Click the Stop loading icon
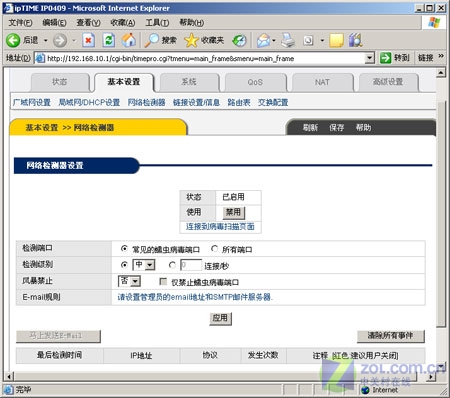The width and height of the screenshot is (450, 398). 88,40
